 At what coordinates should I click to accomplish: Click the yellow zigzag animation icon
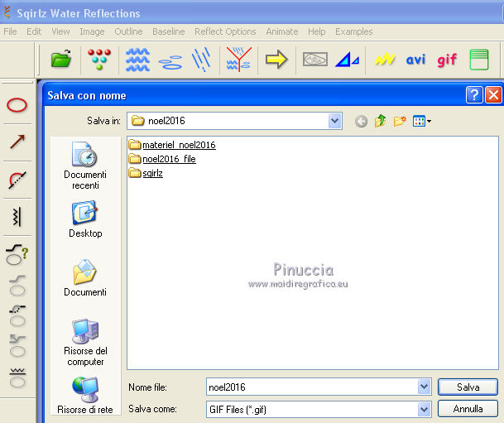click(x=385, y=59)
